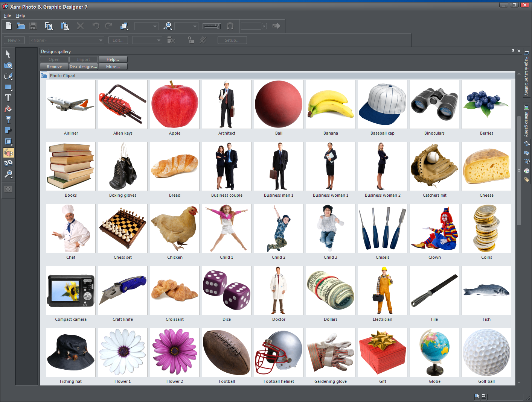Select the Selector arrow tool
532x402 pixels.
pos(8,54)
